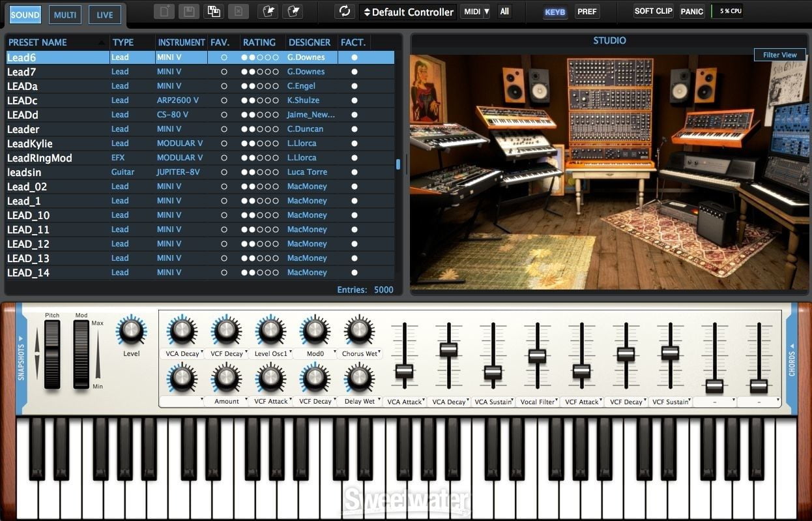Click the Level knob

click(x=132, y=331)
